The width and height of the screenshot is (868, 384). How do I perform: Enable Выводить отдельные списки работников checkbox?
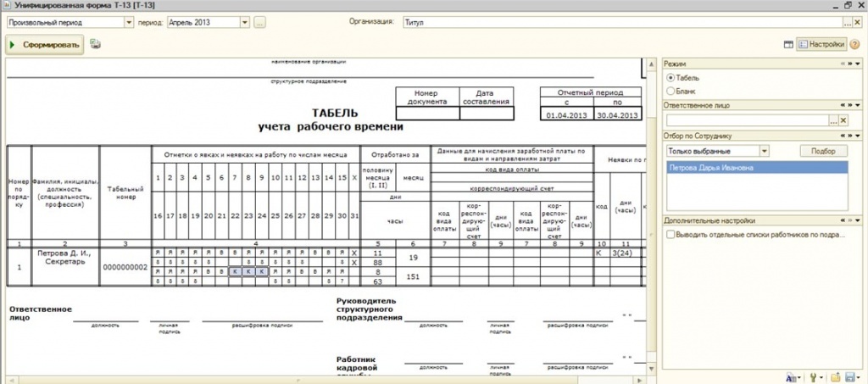[x=671, y=235]
